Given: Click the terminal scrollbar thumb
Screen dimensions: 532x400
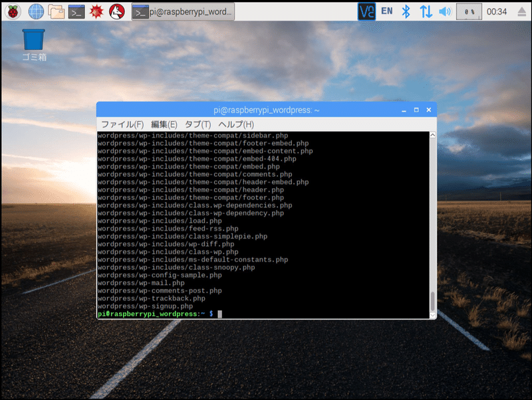Looking at the screenshot, I should tap(433, 301).
